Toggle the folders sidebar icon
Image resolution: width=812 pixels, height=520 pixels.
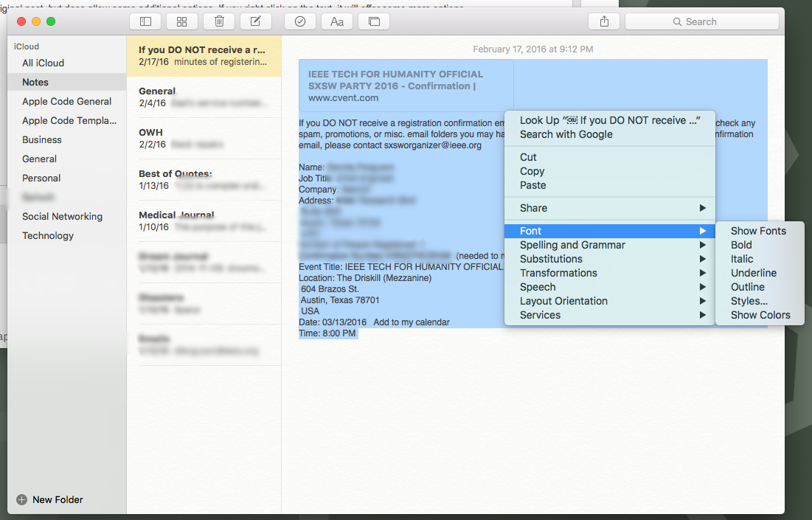point(145,21)
